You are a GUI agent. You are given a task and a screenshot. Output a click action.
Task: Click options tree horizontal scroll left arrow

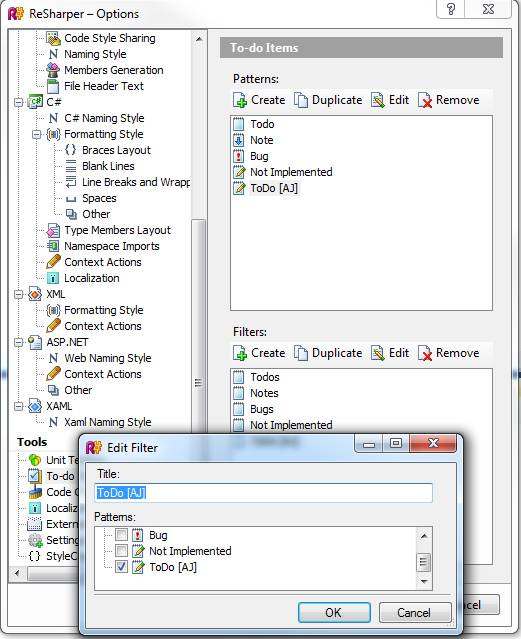pos(17,573)
